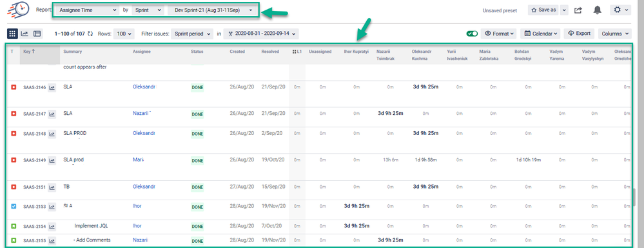Screen dimensions: 644x248
Task: Open date range 2020-08-31 - 2020-09-14 picker
Action: [261, 34]
